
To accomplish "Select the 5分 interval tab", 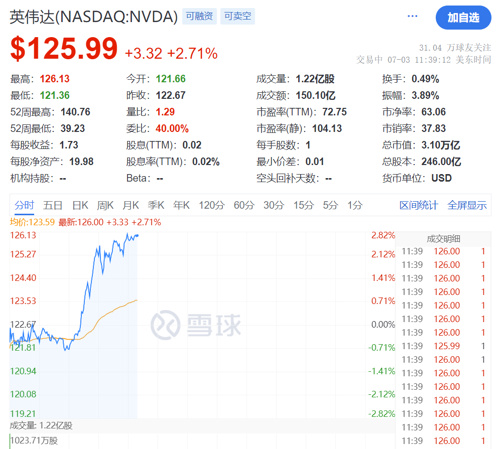I will (x=330, y=205).
